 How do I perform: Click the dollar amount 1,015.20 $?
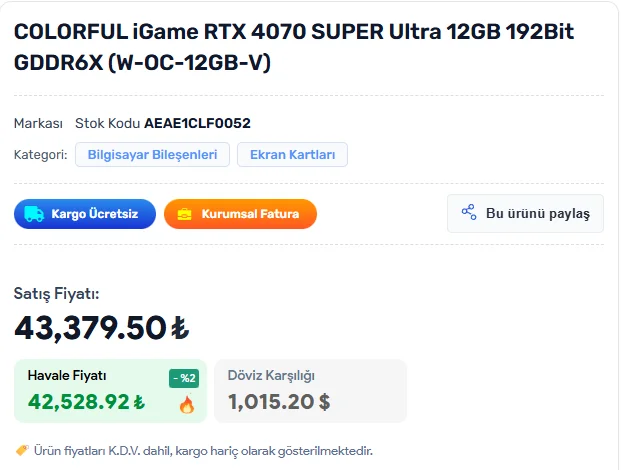click(279, 402)
